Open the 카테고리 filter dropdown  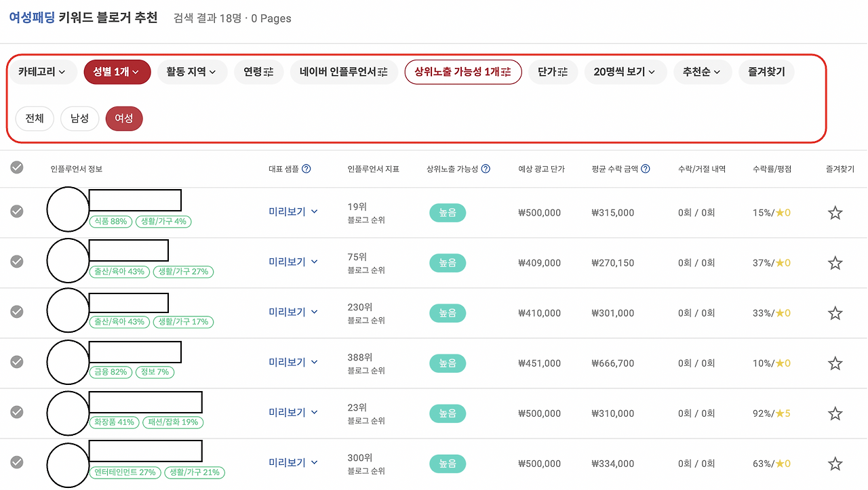coord(43,72)
